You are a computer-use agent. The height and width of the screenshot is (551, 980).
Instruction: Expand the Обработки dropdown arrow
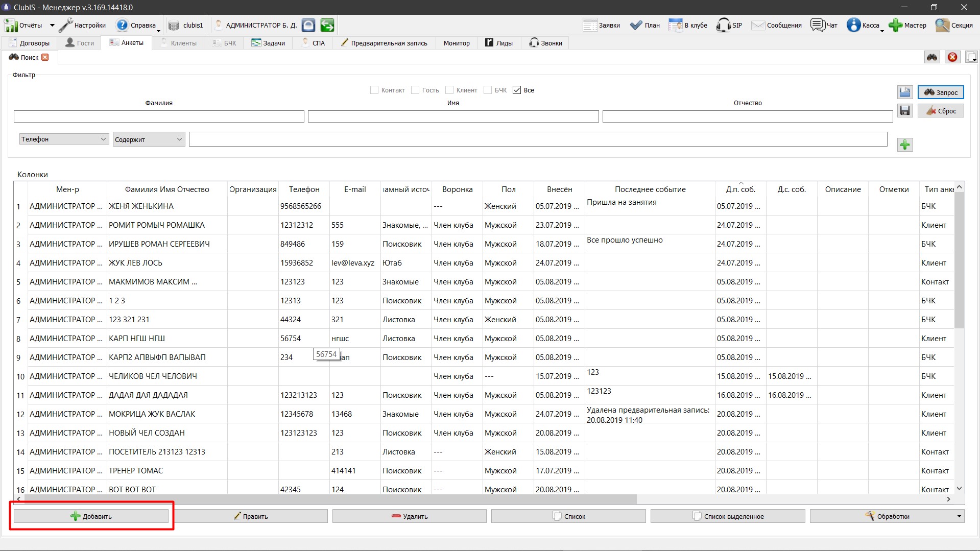[959, 516]
